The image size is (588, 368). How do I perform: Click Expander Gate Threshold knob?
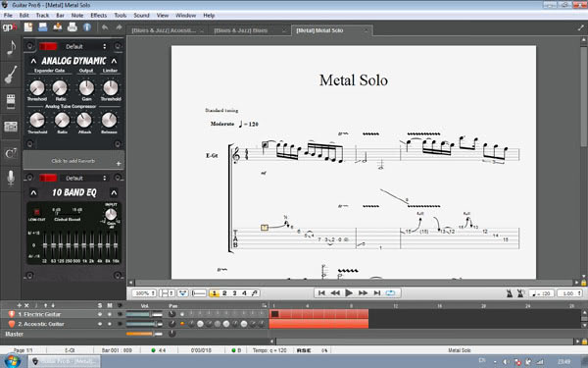click(x=37, y=88)
